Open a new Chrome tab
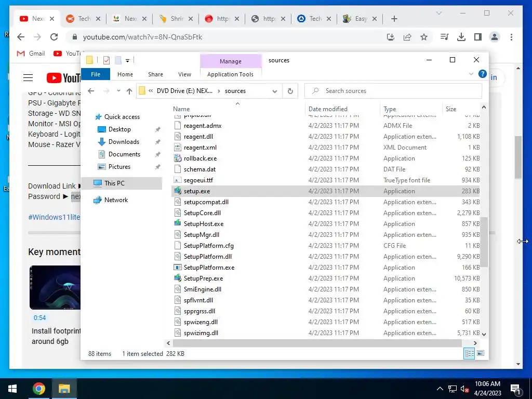532x399 pixels. tap(394, 19)
